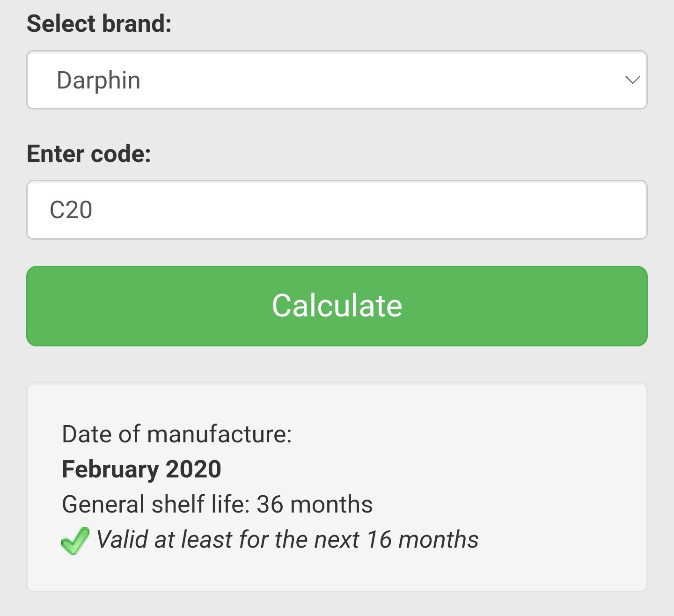
Task: Click the word Calculate on the button
Action: click(x=337, y=306)
